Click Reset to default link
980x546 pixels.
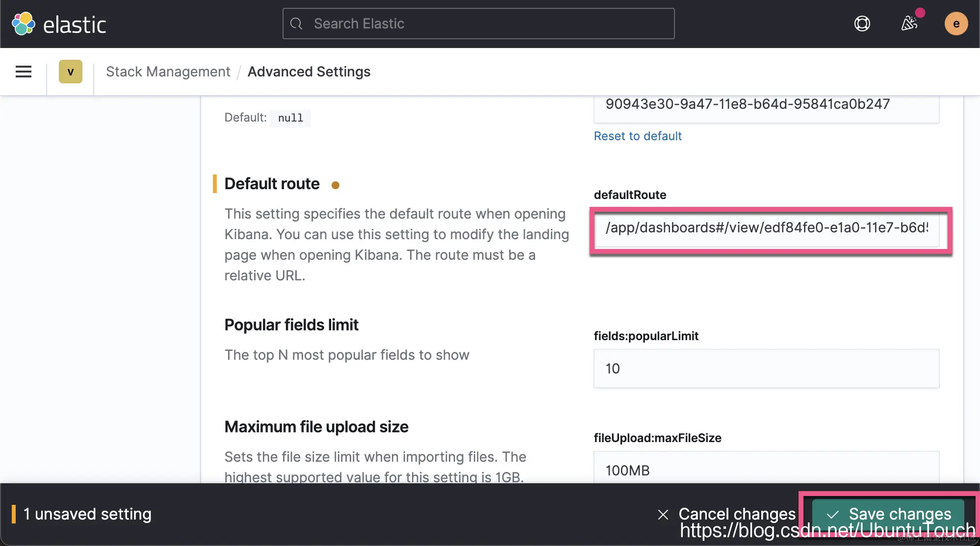(637, 136)
